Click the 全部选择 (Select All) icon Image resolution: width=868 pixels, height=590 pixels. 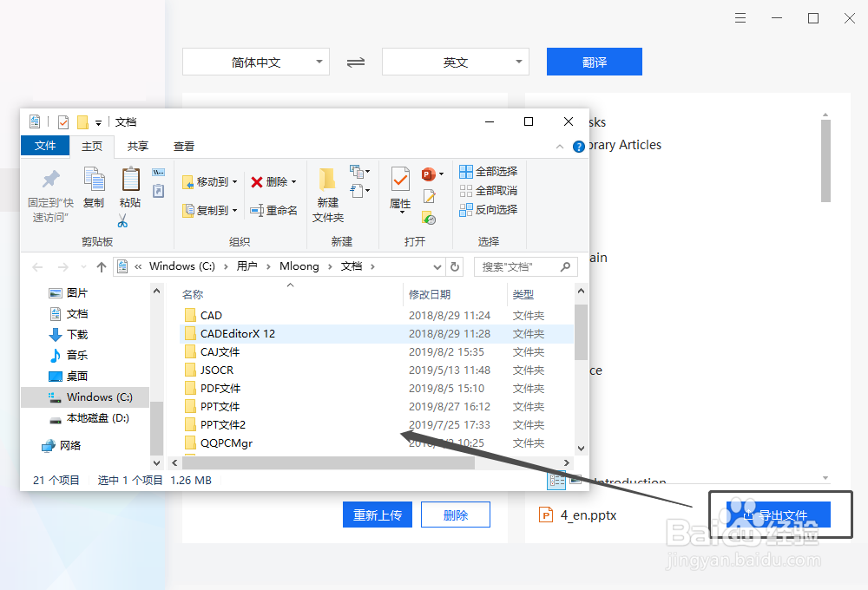point(467,171)
